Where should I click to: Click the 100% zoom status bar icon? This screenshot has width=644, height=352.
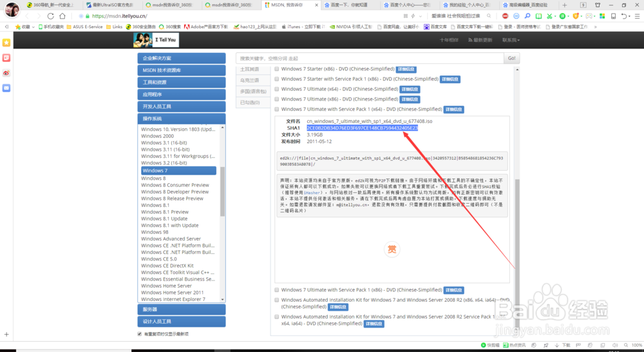tap(633, 345)
